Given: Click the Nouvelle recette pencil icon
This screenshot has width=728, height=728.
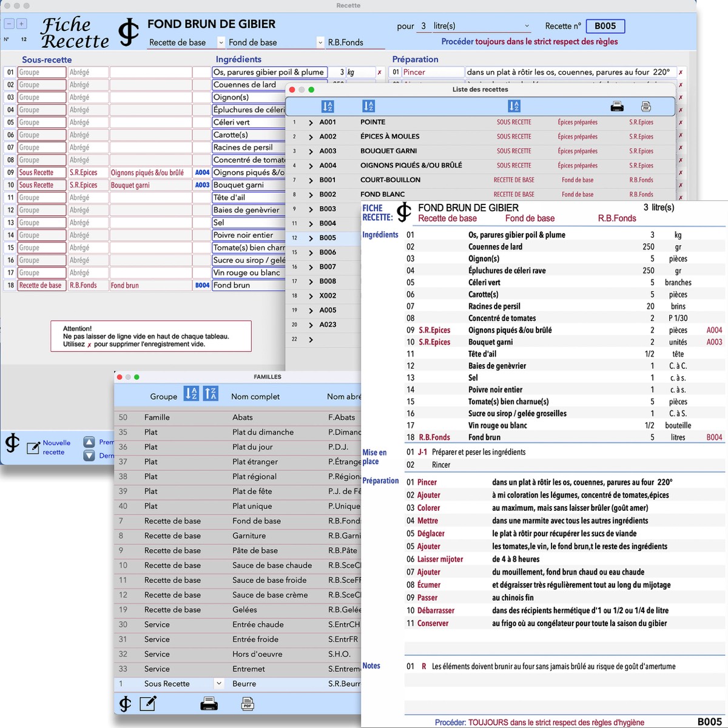Looking at the screenshot, I should pos(33,448).
